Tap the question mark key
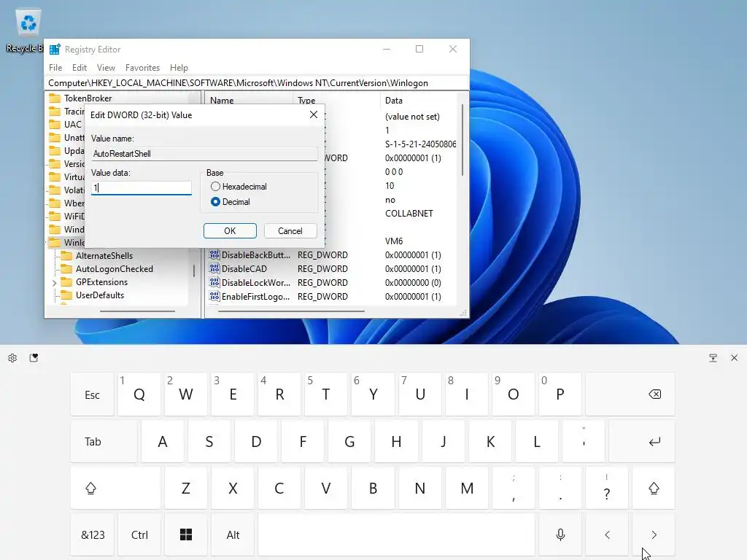Screen dimensions: 747x560 [607, 488]
